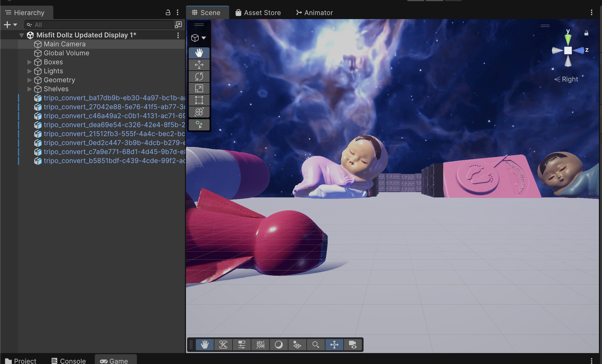This screenshot has height=364, width=602.
Task: Select Main Camera in the Hierarchy
Action: [x=65, y=44]
